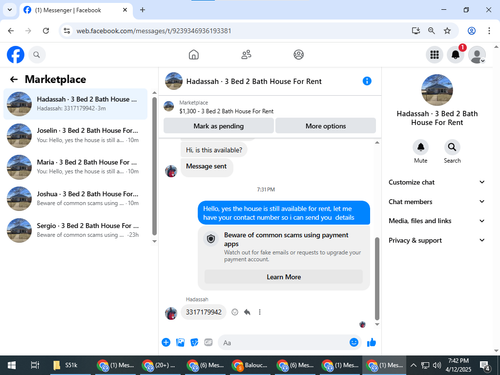Open the Joselin conversation in the list
This screenshot has height=375, width=500.
click(x=75, y=135)
